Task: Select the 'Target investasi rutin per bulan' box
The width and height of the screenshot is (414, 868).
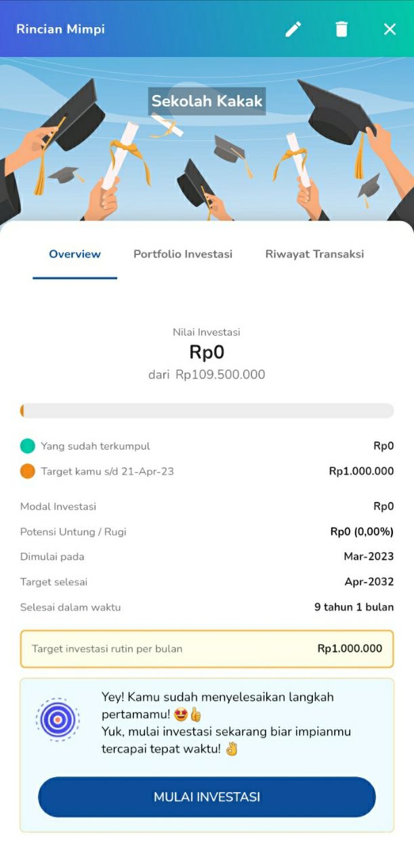Action: (x=207, y=649)
